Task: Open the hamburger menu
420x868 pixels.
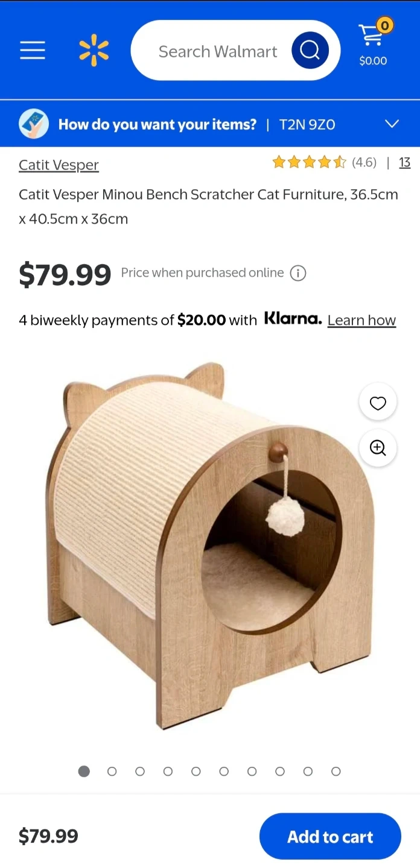Action: (33, 51)
